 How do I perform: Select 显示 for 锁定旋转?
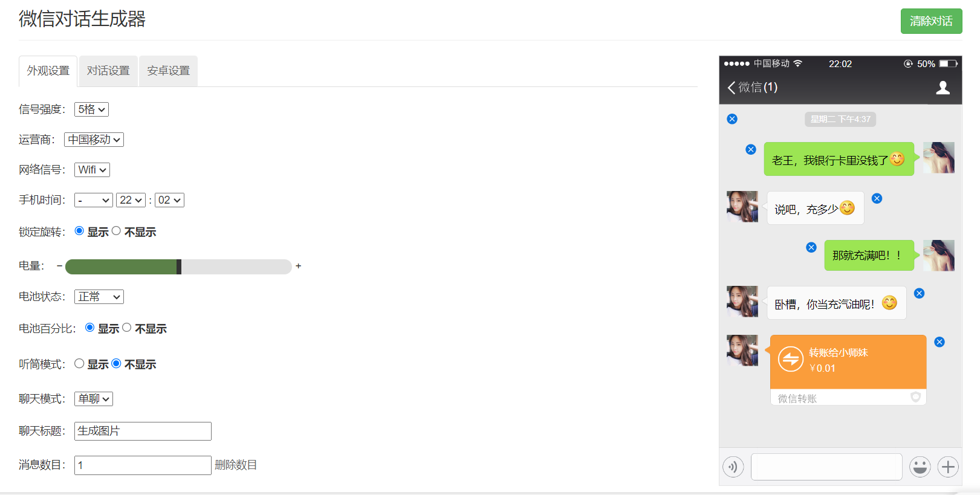(x=79, y=231)
